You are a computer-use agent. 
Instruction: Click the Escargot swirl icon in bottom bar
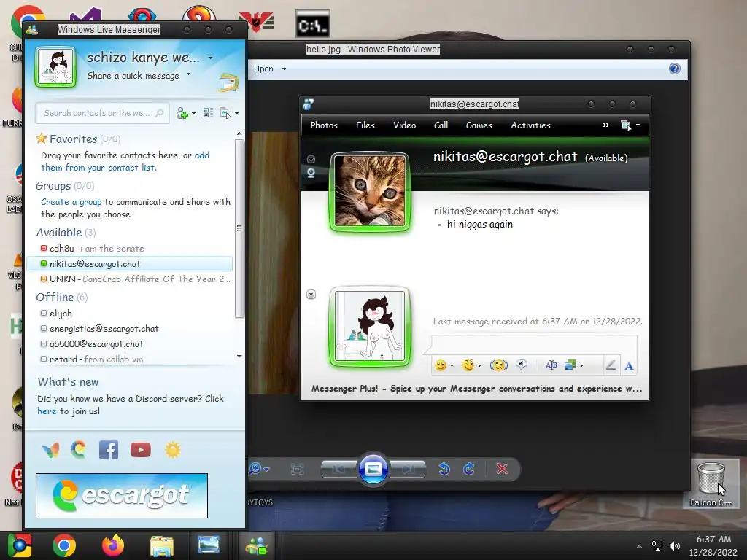point(79,449)
